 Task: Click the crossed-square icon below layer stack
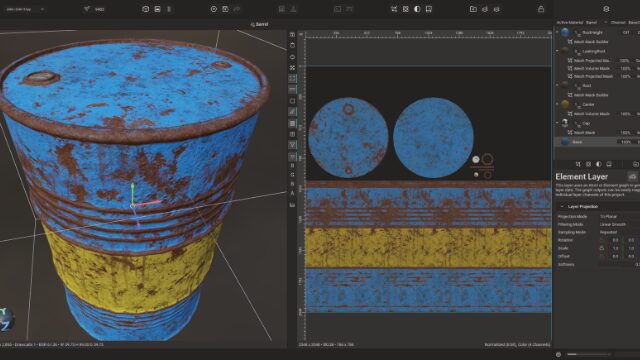[588, 164]
